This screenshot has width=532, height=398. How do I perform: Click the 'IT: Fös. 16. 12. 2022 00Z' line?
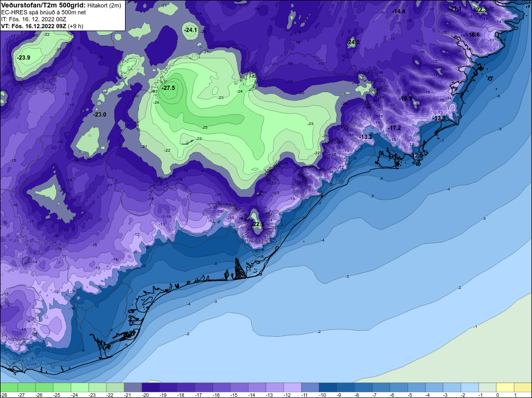[x=34, y=19]
